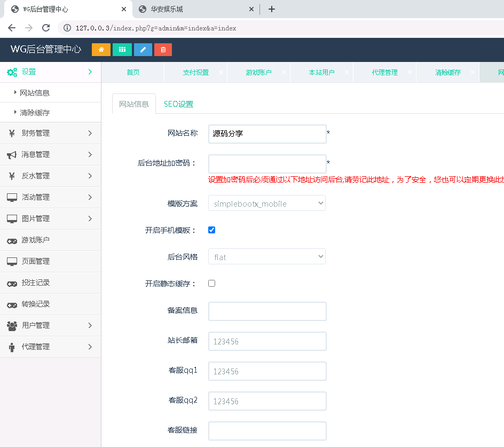Click the yen icon beside 财务管理
Viewport: 504px width, 447px height.
click(12, 133)
